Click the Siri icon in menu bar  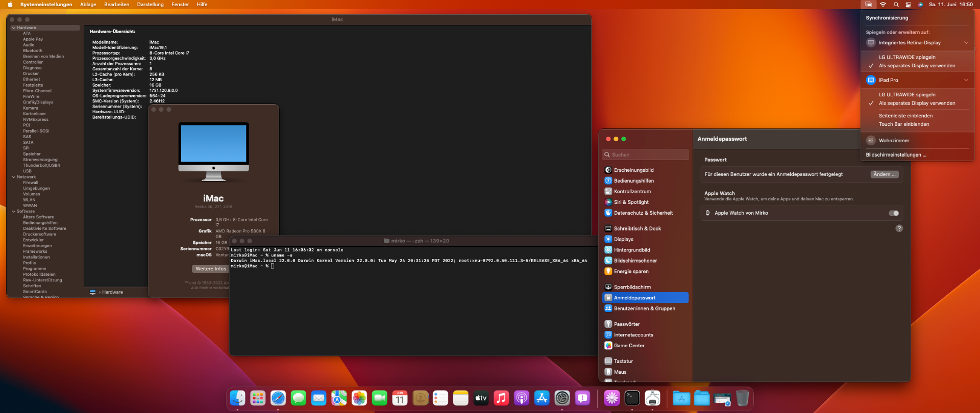[x=920, y=5]
